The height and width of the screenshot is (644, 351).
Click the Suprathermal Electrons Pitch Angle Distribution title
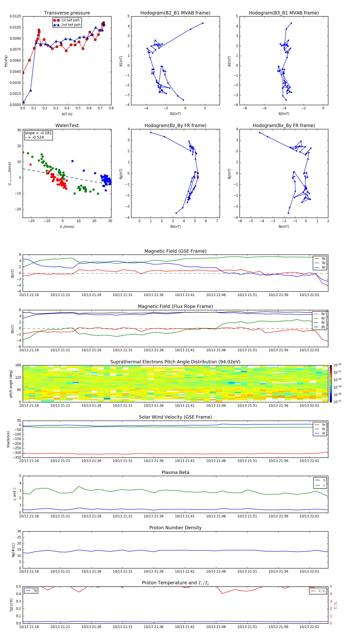(175, 362)
